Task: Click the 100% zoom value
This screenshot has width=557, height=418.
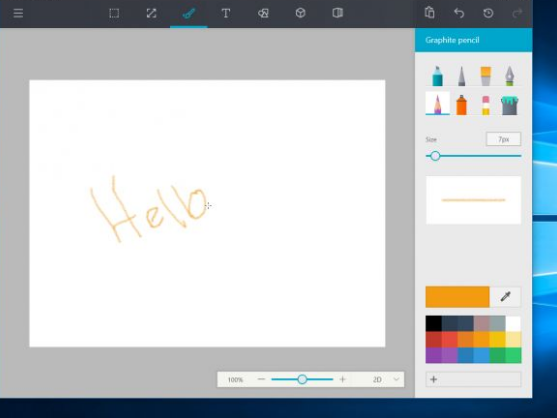Action: coord(235,380)
